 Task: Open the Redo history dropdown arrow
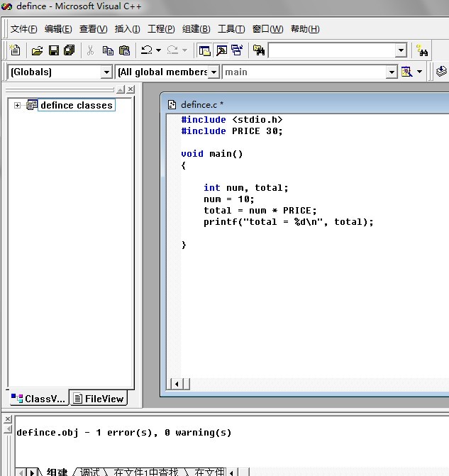(184, 50)
